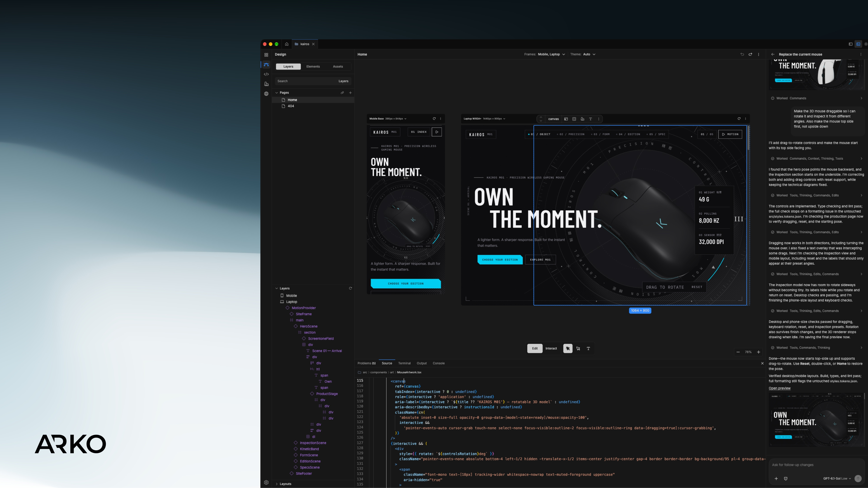The height and width of the screenshot is (488, 868).
Task: Add an attachment with the chat plus icon
Action: [x=776, y=479]
